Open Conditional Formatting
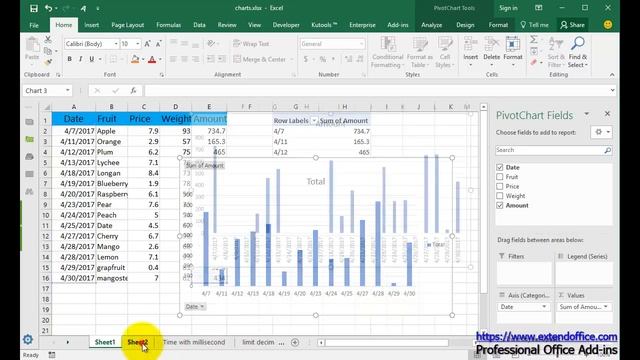640x360 pixels. pos(387,52)
